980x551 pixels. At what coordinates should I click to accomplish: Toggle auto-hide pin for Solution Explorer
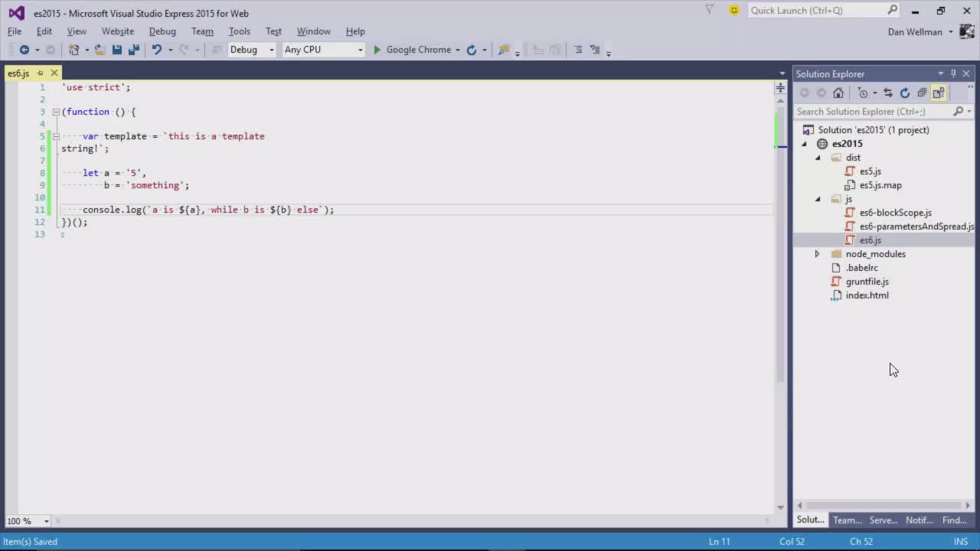(x=953, y=73)
